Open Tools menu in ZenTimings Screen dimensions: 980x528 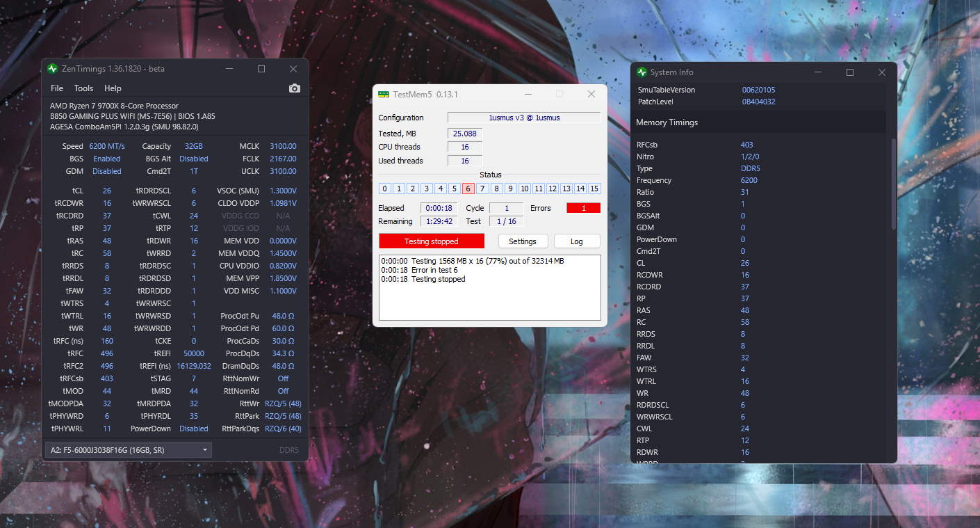tap(83, 88)
